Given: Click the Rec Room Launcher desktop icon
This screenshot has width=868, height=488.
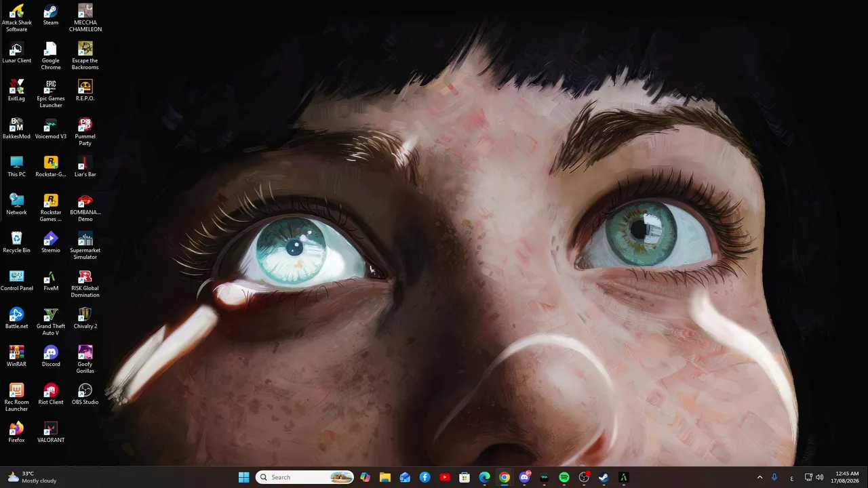Looking at the screenshot, I should (16, 397).
